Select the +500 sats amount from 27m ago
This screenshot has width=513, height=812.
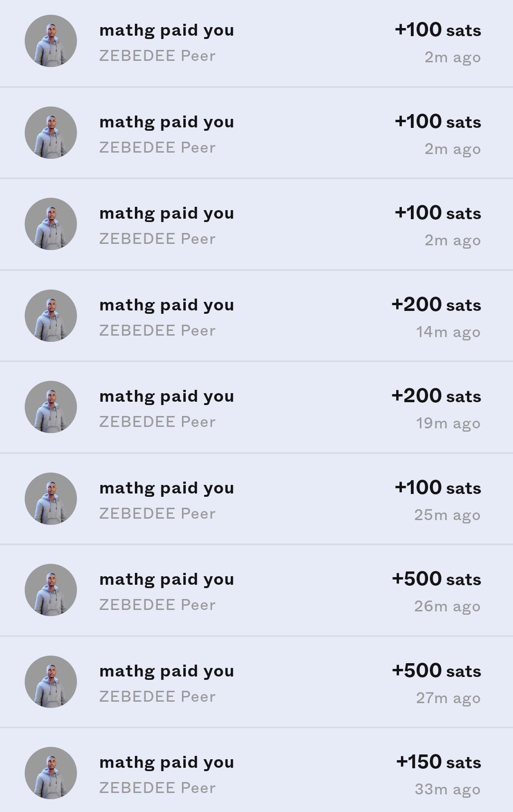point(437,671)
